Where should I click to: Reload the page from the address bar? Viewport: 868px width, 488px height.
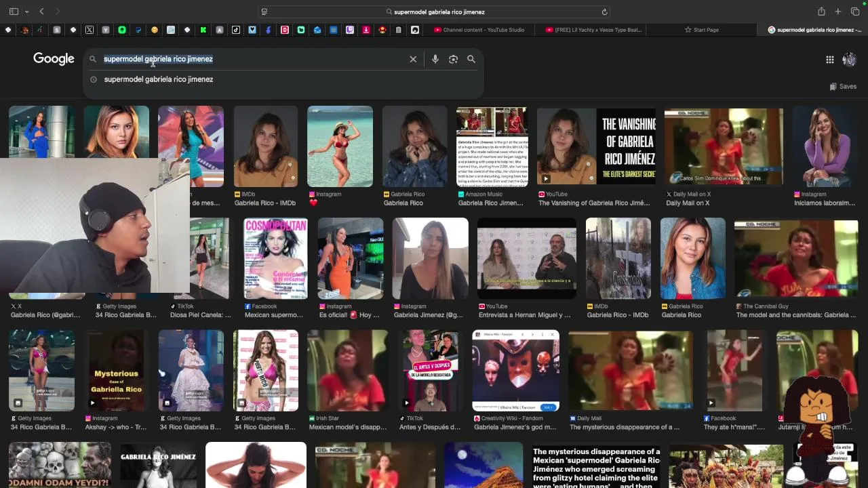(x=604, y=12)
